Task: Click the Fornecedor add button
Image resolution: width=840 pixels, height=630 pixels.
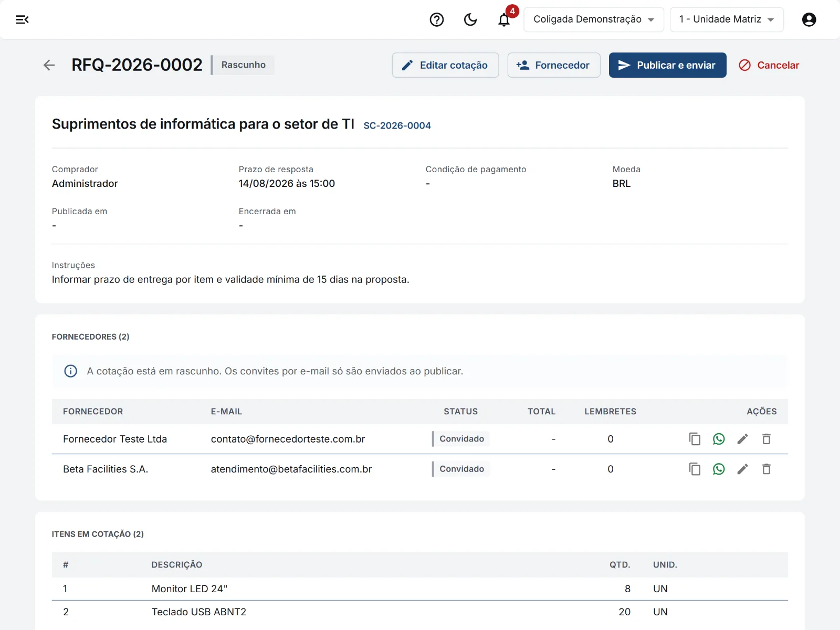Action: click(554, 65)
